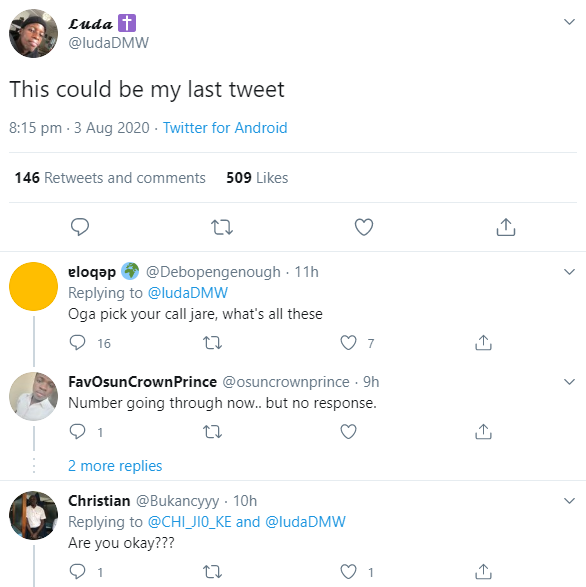This screenshot has width=586, height=587.
Task: Like Luda's main tweet with the heart
Action: point(364,227)
